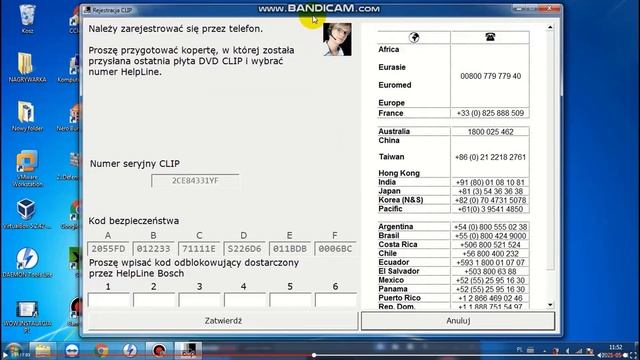Confirm with the Zatwierdź button

tap(223, 321)
